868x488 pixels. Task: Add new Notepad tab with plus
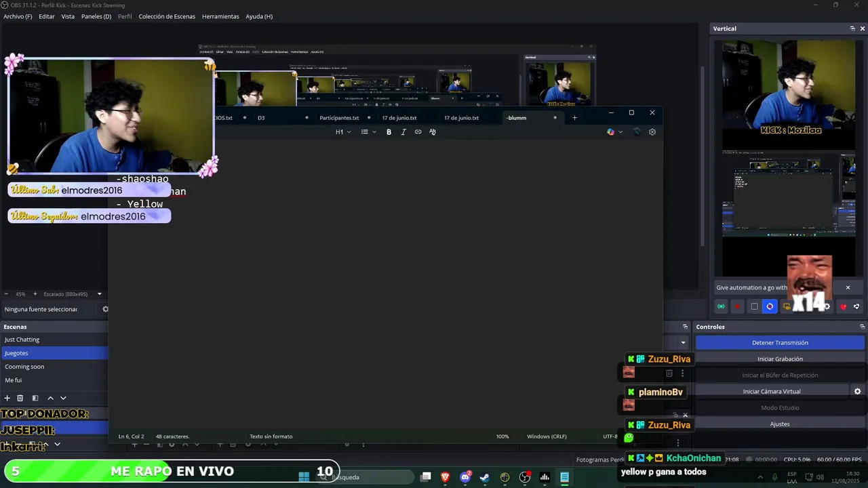574,117
